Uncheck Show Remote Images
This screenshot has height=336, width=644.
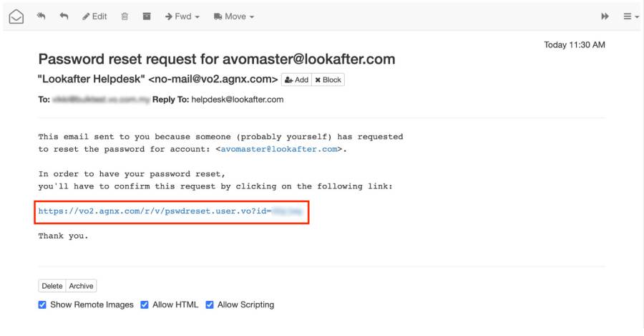point(43,304)
